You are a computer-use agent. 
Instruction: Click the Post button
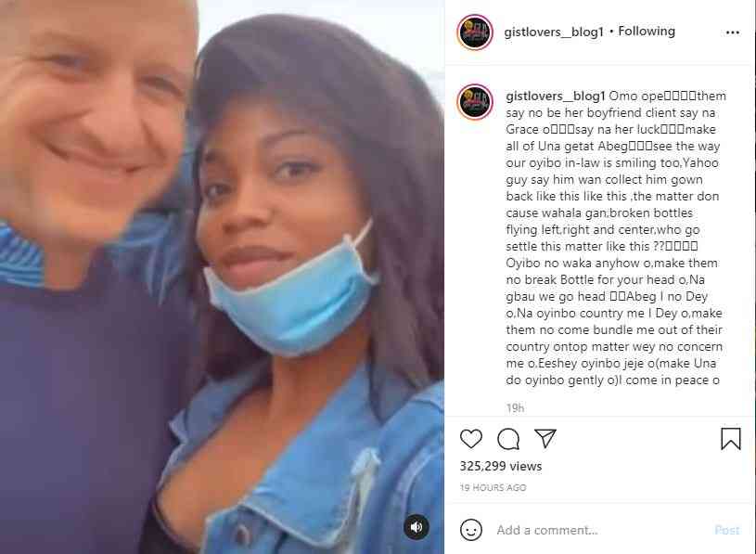coord(726,530)
